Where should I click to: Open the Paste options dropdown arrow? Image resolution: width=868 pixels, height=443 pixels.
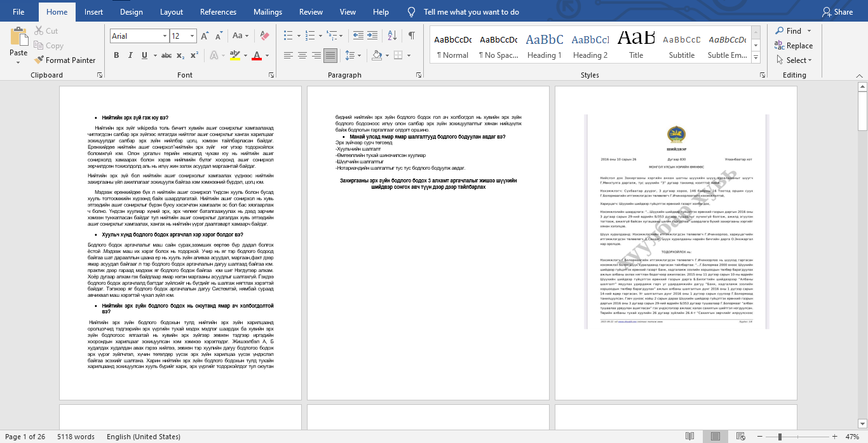[18, 62]
